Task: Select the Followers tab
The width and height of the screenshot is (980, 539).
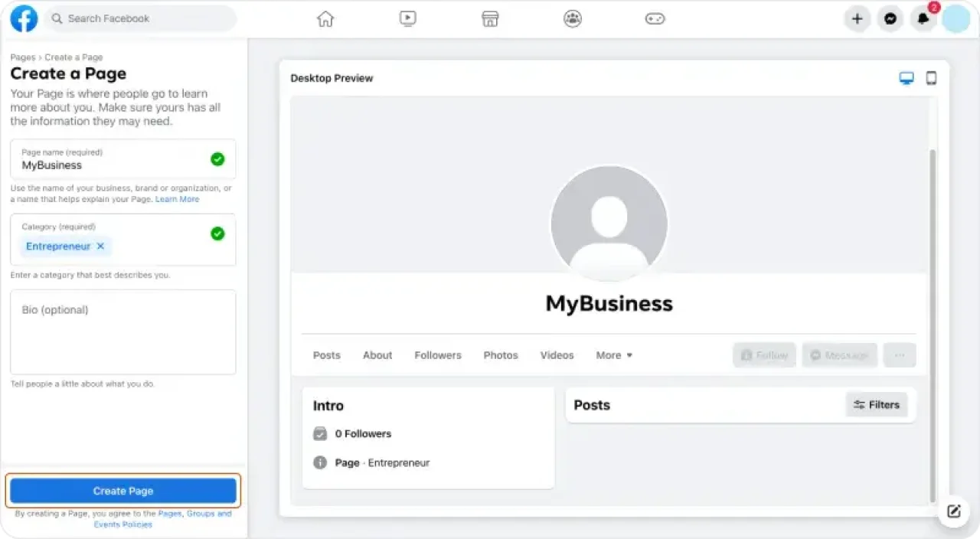Action: pos(437,354)
